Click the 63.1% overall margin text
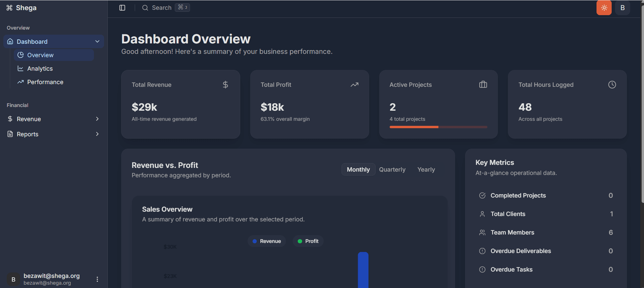Screen dimensions: 644x288 click(x=285, y=119)
